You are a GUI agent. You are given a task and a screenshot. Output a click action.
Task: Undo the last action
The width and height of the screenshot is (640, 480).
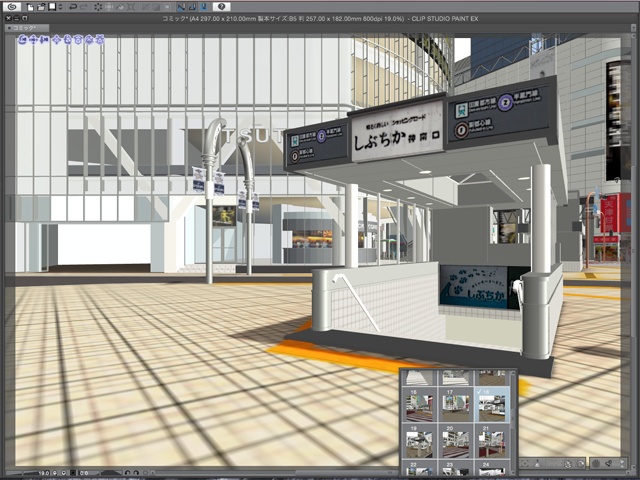73,7
